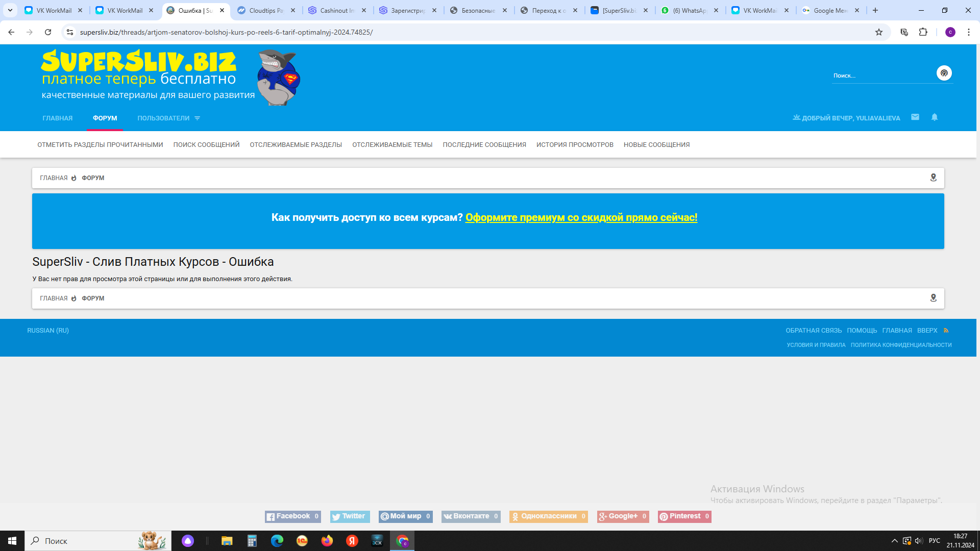This screenshot has width=980, height=551.
Task: Switch to the Cloudtips browser tab
Action: [265, 10]
